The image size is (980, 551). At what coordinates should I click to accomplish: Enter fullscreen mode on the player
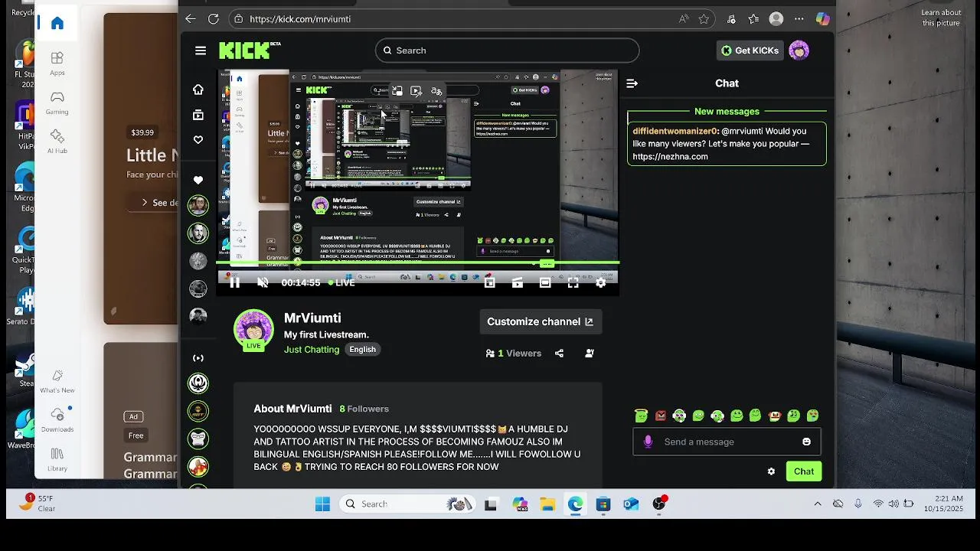pyautogui.click(x=573, y=282)
